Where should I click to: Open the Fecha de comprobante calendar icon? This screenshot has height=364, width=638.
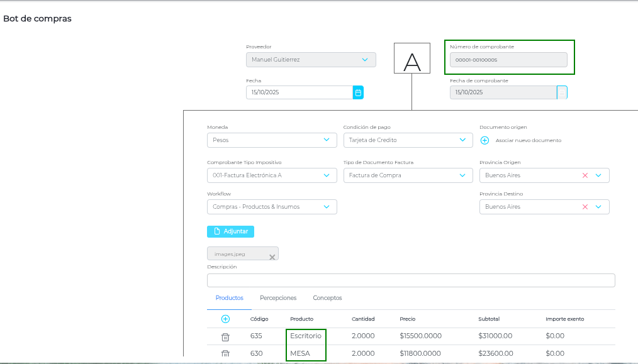coord(562,92)
